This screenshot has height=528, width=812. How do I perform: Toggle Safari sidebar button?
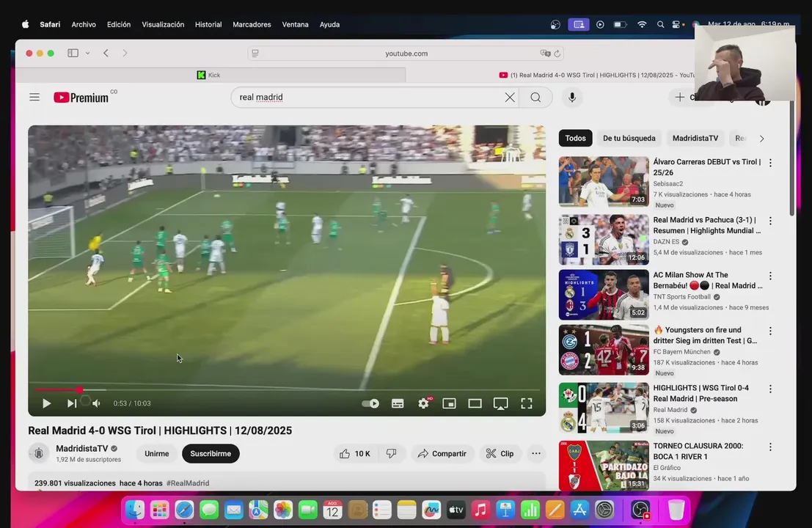click(x=73, y=53)
